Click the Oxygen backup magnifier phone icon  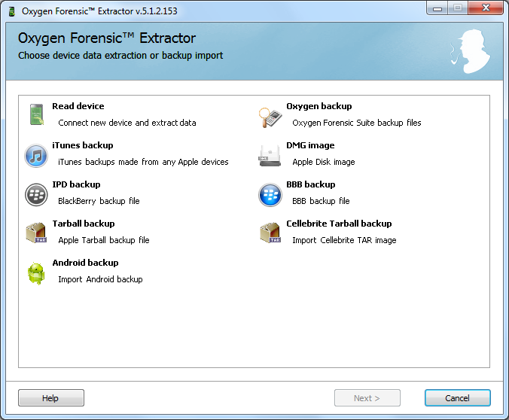(x=270, y=117)
